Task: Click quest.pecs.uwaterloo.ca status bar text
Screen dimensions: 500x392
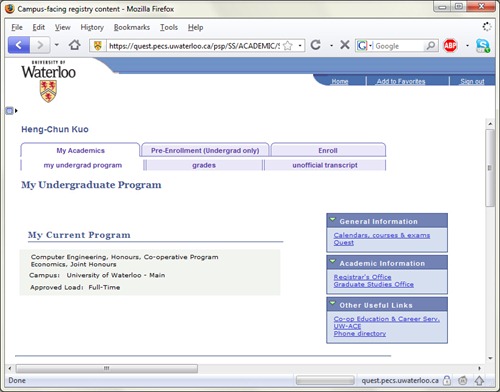Action: (x=400, y=380)
